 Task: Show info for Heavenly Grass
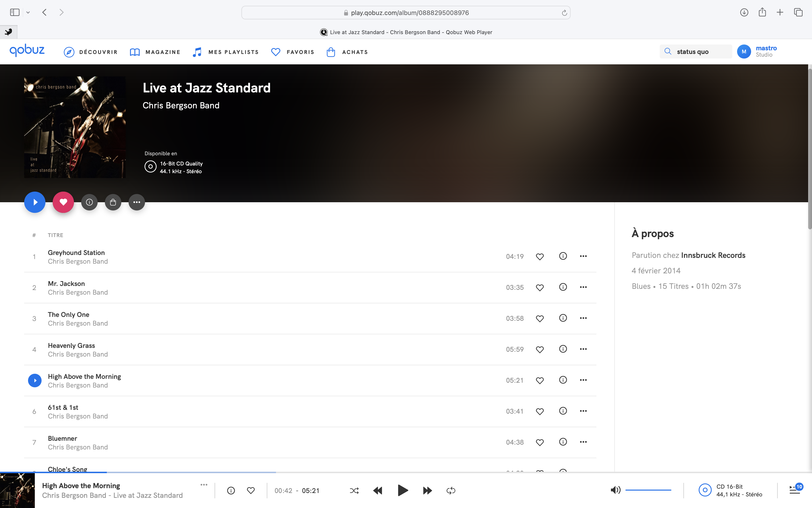pos(563,349)
